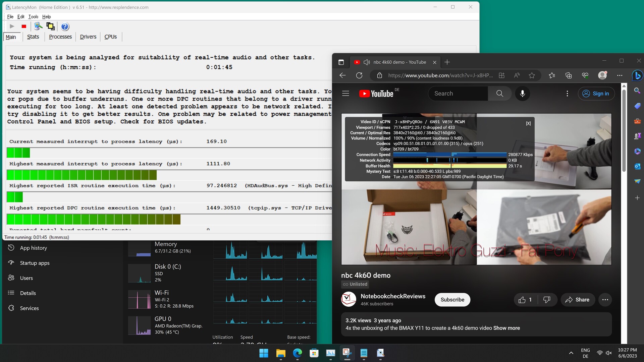The image size is (644, 362).
Task: Open the Tools menu
Action: click(33, 17)
